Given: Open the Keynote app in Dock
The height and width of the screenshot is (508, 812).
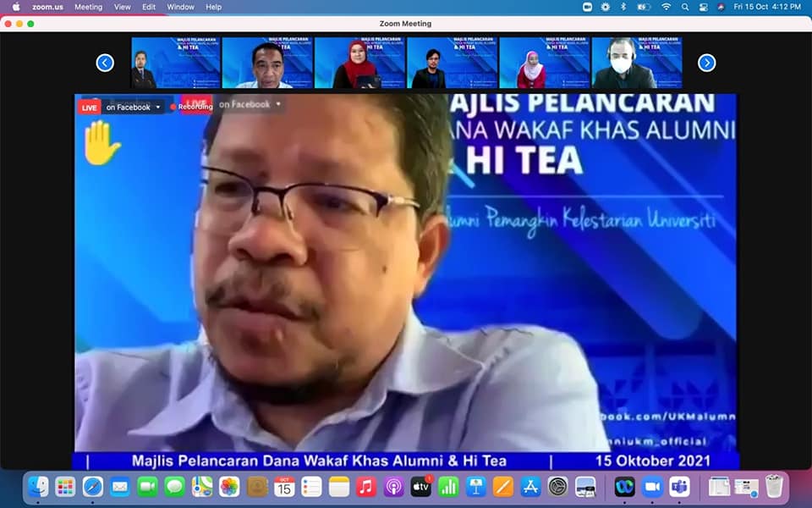Looking at the screenshot, I should point(475,487).
